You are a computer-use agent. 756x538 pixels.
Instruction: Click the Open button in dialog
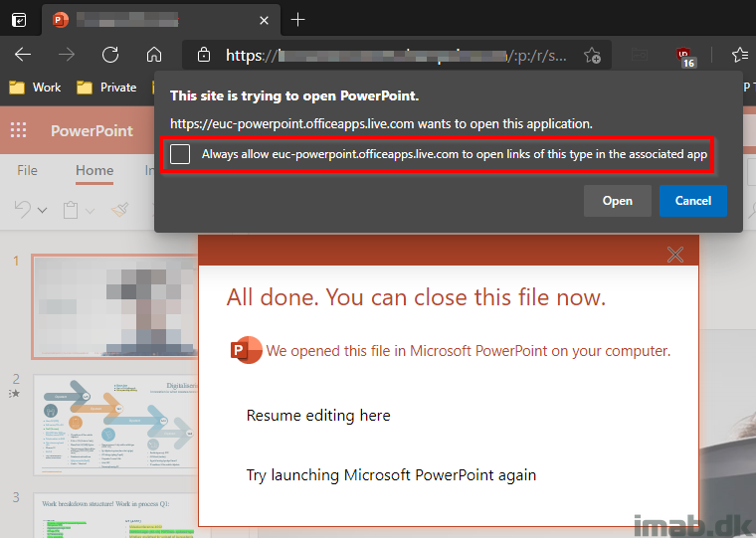617,201
